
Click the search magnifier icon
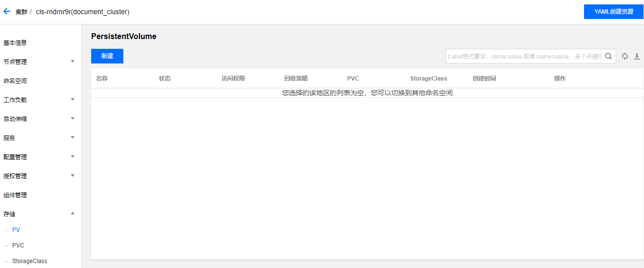tap(608, 56)
